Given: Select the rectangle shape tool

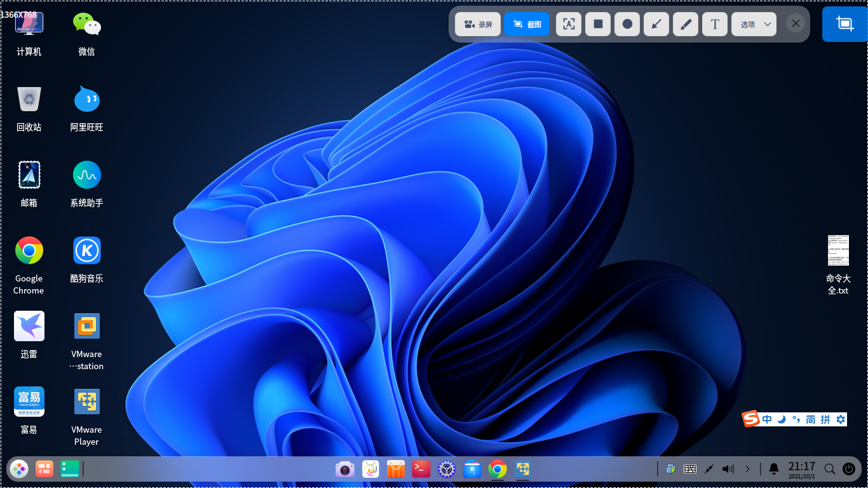Looking at the screenshot, I should point(598,24).
